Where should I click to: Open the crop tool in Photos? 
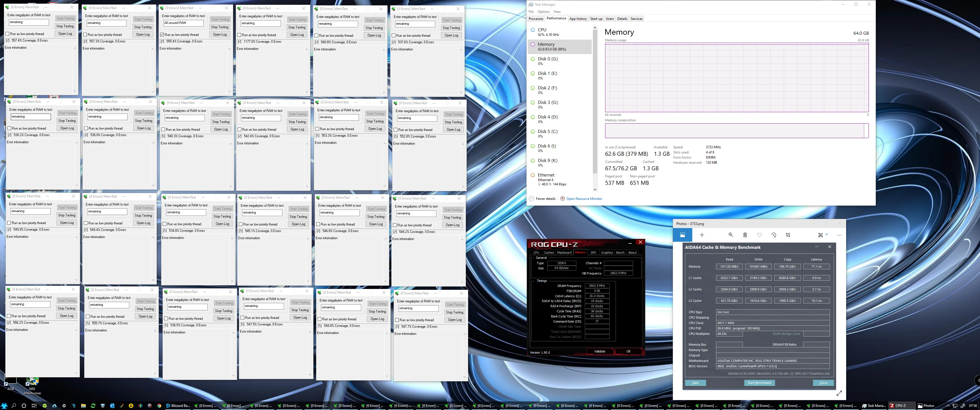coord(788,235)
